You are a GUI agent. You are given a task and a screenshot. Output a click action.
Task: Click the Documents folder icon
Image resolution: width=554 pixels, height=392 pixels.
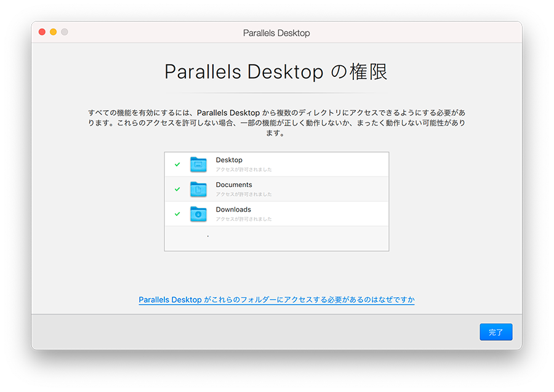click(x=198, y=189)
